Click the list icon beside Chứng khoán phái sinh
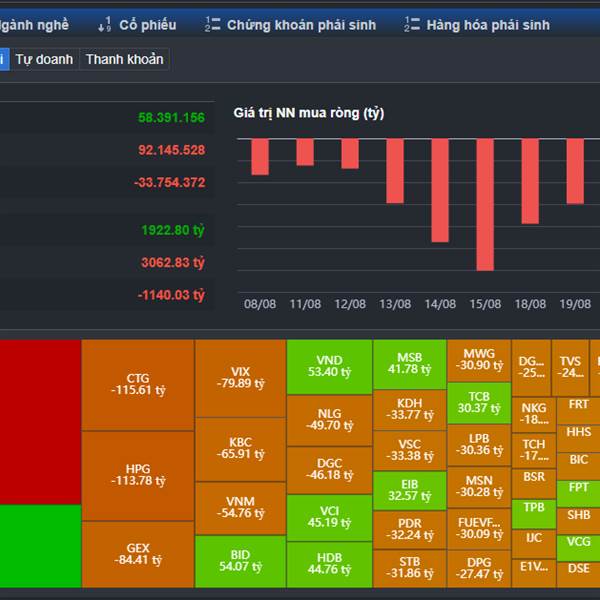 pos(212,24)
